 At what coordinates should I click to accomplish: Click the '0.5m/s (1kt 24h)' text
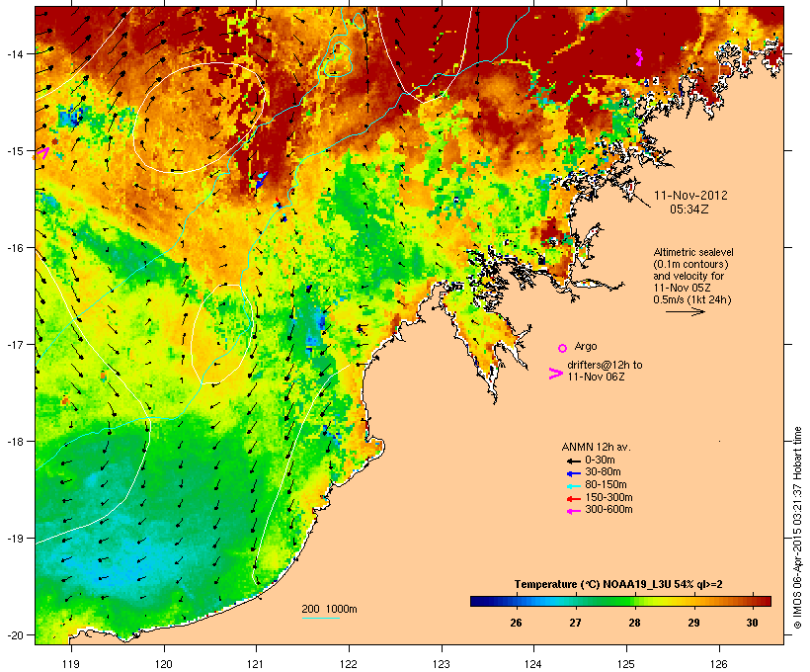tap(692, 299)
